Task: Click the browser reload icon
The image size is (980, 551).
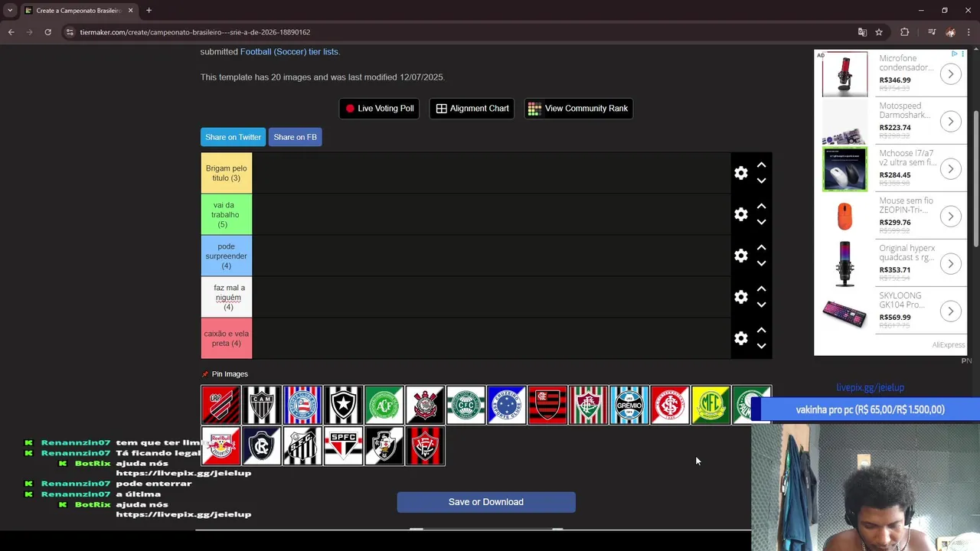Action: tap(47, 32)
